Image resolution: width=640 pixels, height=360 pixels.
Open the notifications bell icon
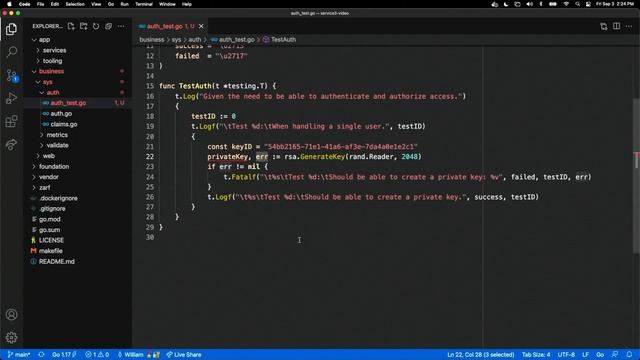[629, 355]
